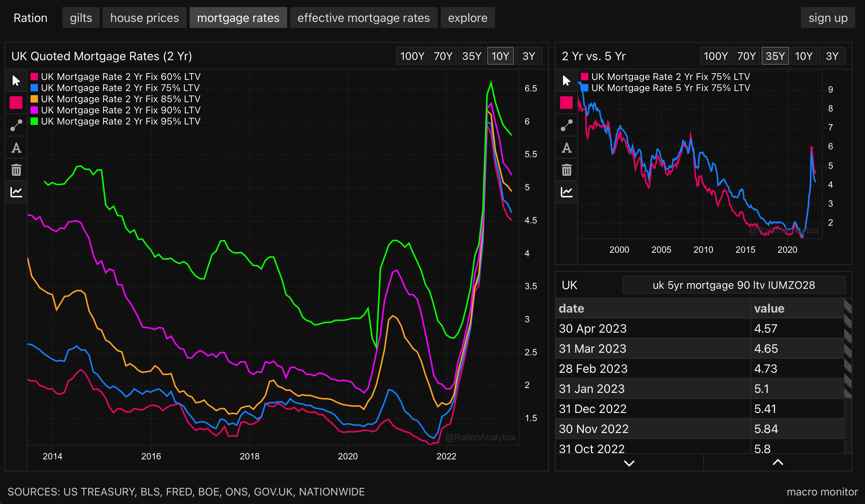Select the pointer tool on the 2 Yr vs 5 Yr chart

(566, 80)
